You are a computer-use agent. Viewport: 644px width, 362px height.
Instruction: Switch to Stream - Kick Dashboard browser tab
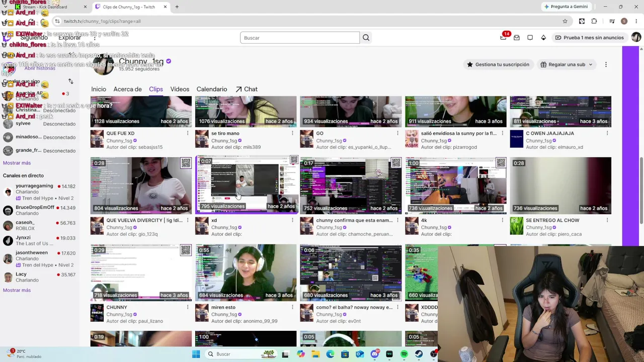(x=50, y=7)
